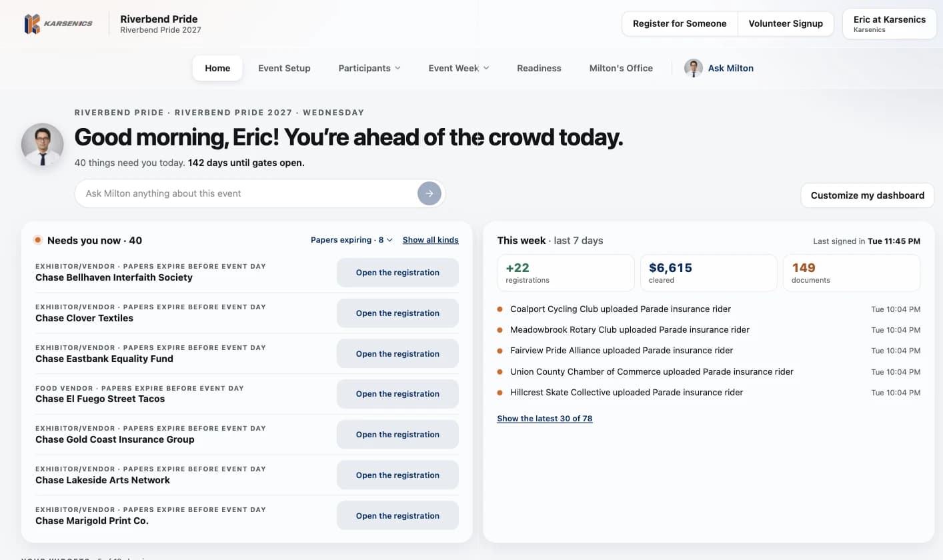Open registration for Chase Marigold Print Co.
The image size is (943, 560).
pos(397,516)
